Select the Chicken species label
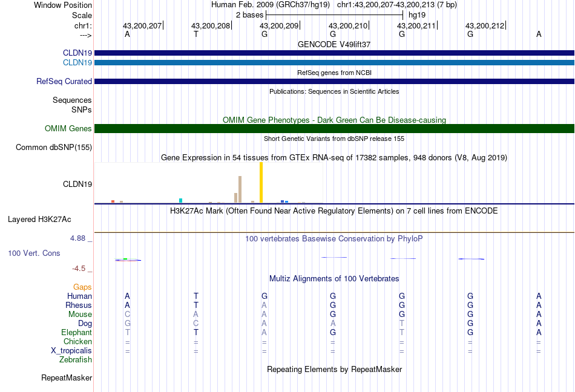Viewport: 575px width, 392px height. point(77,341)
